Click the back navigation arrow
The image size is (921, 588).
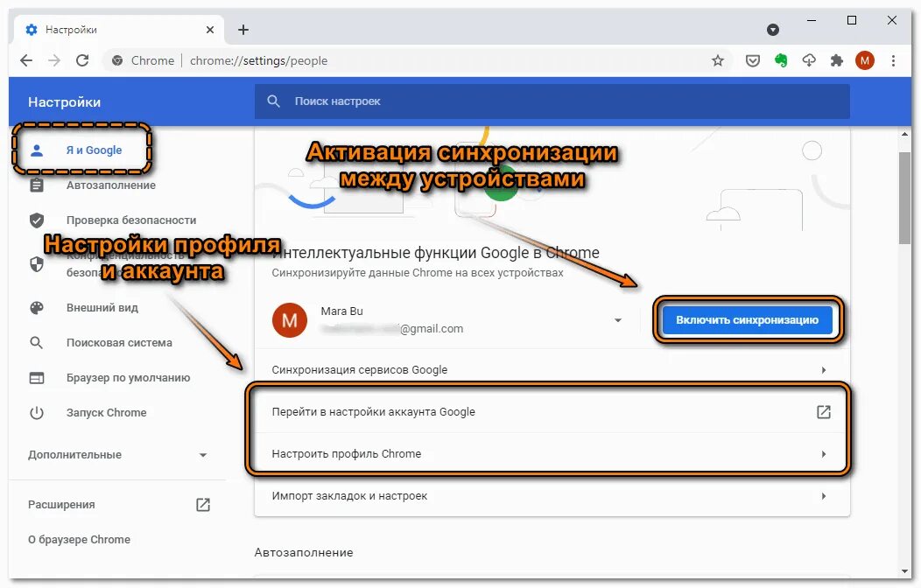coord(26,60)
